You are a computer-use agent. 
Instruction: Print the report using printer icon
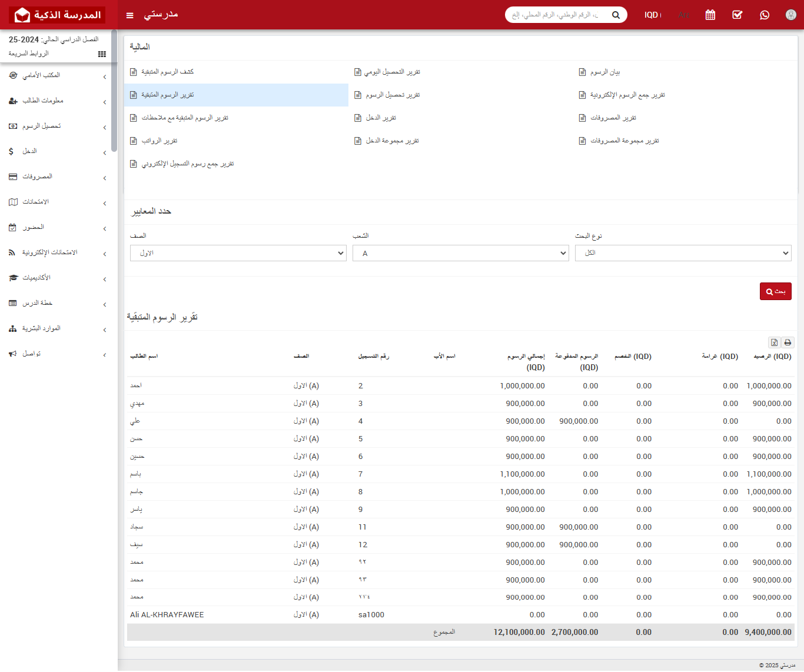[788, 342]
